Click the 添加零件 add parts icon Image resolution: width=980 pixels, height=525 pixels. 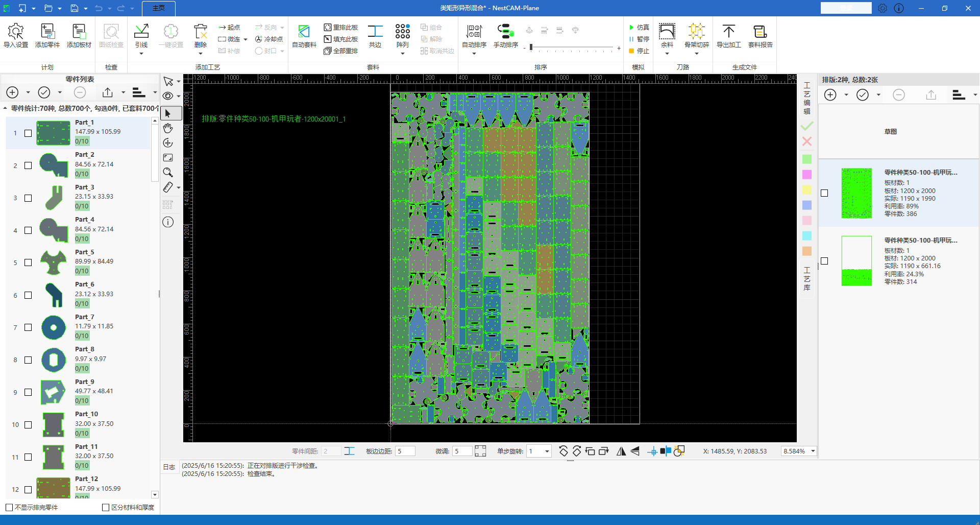[x=47, y=32]
